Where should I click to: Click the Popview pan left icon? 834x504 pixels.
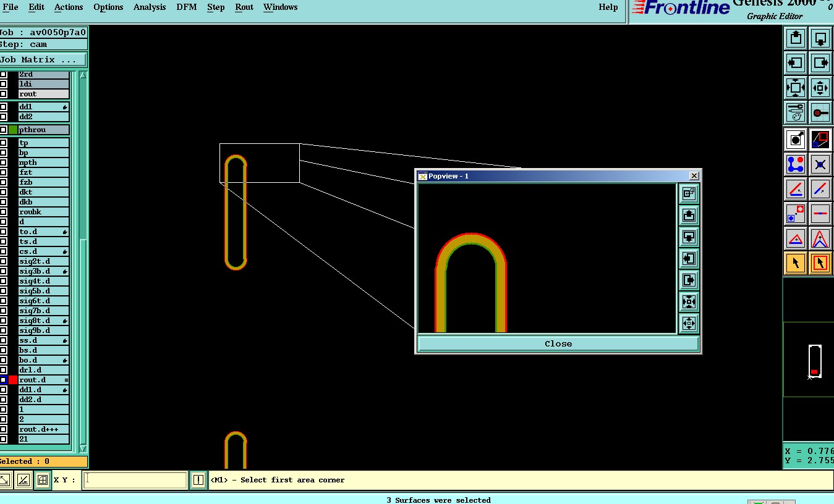coord(689,258)
